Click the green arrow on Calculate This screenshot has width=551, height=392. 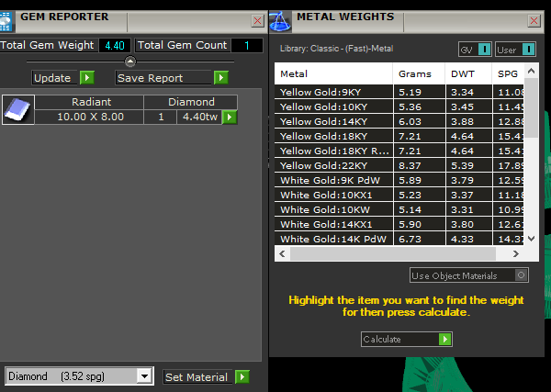click(x=444, y=339)
